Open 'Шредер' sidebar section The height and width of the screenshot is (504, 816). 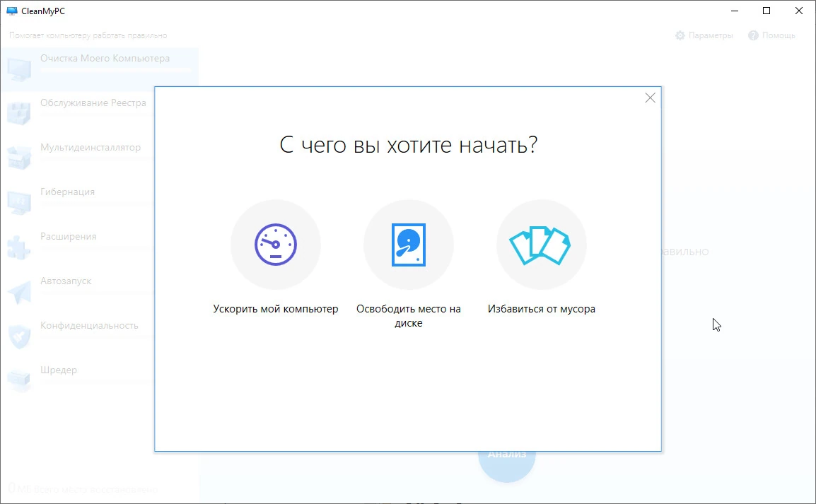coord(78,381)
